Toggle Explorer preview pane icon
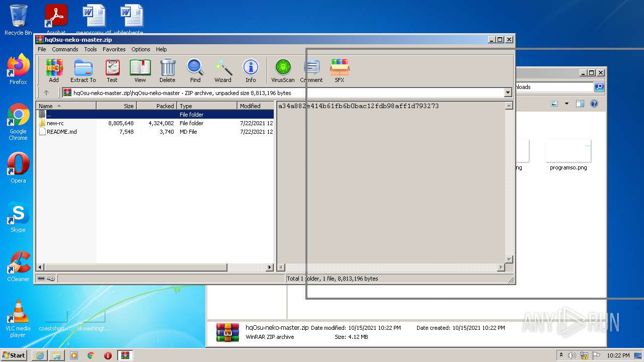The image size is (644, 362). (x=580, y=104)
